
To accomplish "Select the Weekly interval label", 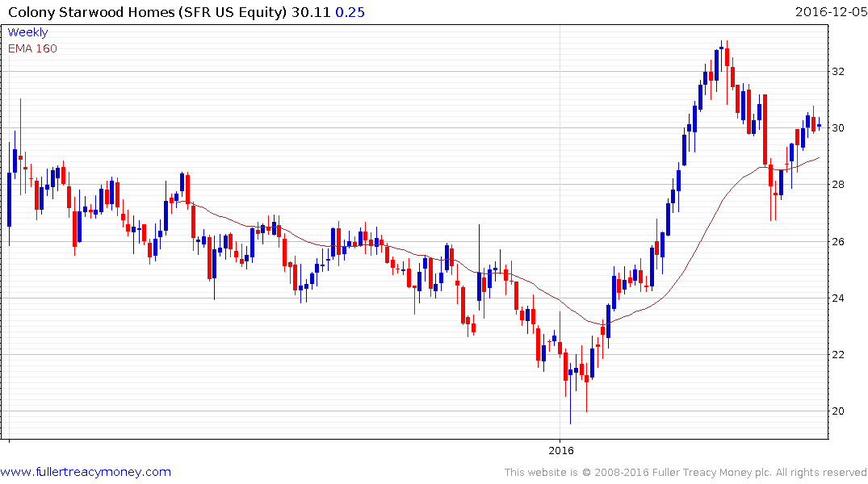I will [27, 32].
